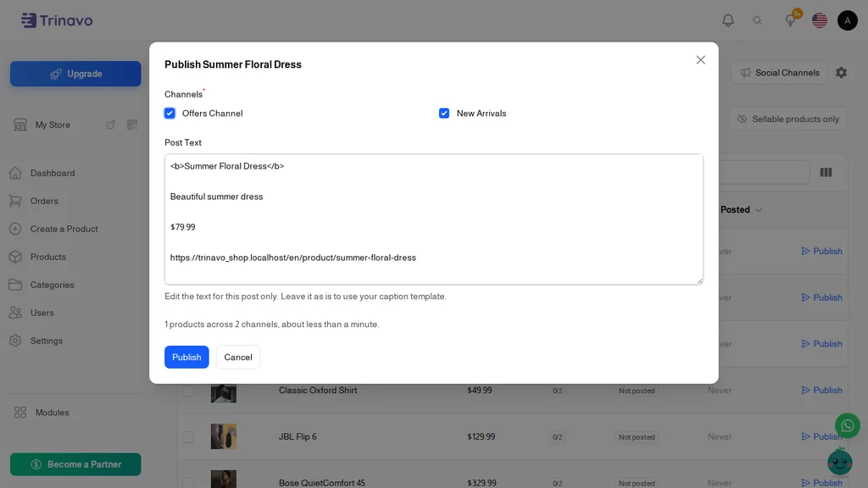Open the chatbot assistant icon
This screenshot has height=488, width=868.
[x=840, y=462]
